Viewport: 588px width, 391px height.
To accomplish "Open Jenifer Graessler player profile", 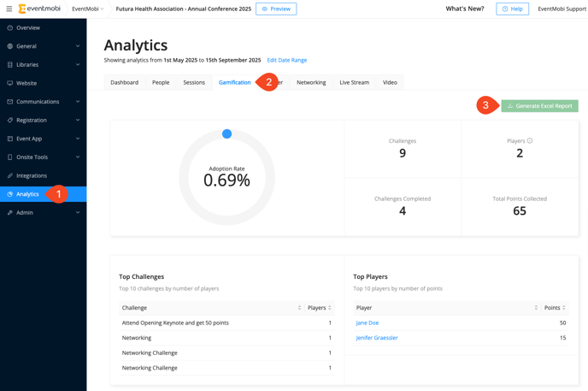I will (x=377, y=338).
